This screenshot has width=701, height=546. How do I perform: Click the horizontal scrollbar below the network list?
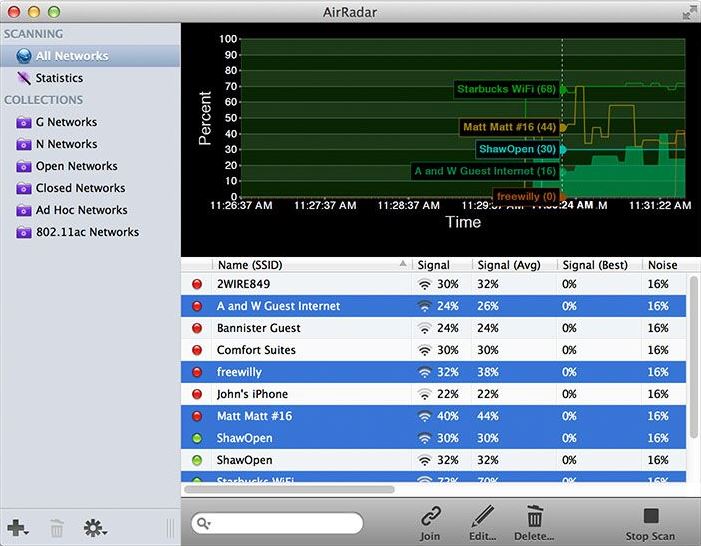pos(289,490)
